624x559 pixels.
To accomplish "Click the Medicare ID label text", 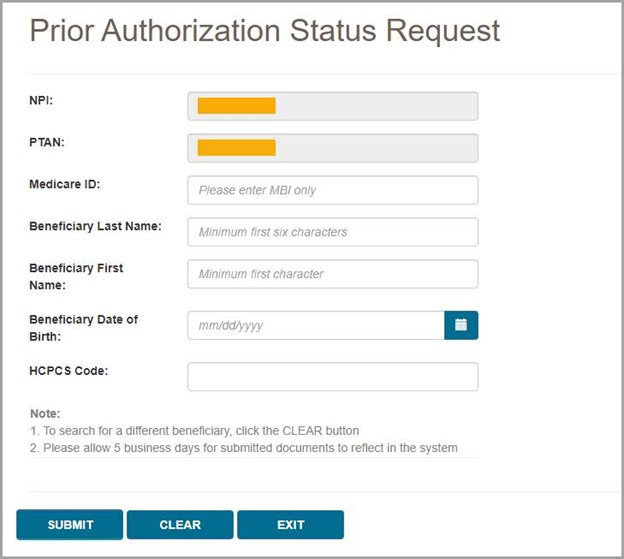I will (x=65, y=185).
